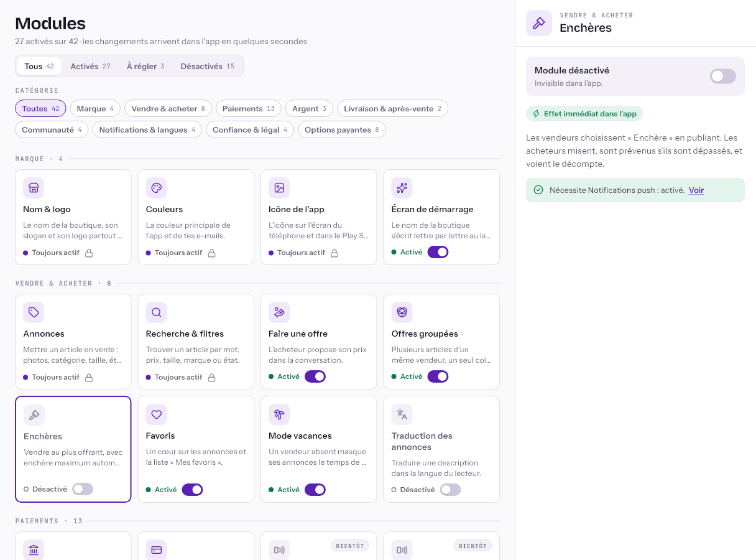Switch to the Activés 27 tab
The width and height of the screenshot is (756, 560).
(x=90, y=66)
